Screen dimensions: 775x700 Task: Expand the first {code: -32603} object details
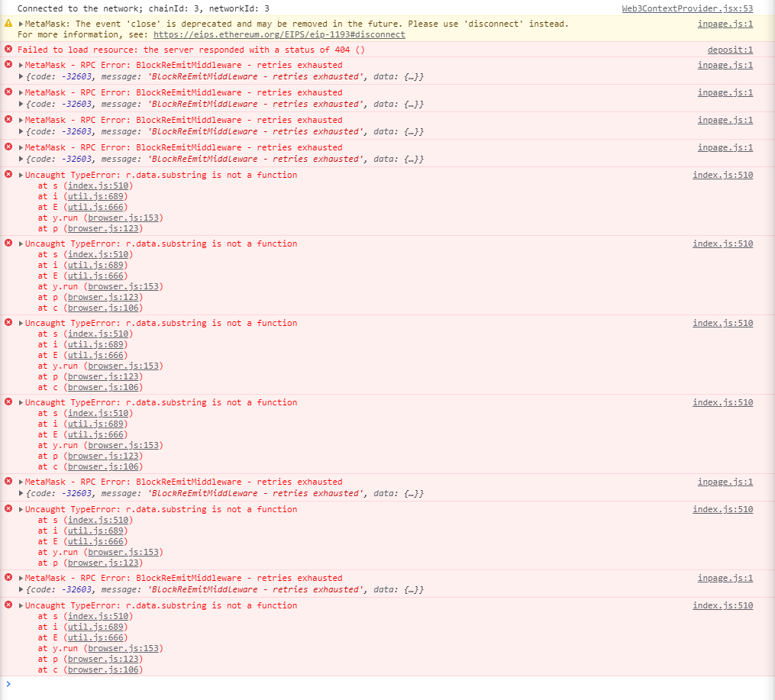[x=21, y=76]
